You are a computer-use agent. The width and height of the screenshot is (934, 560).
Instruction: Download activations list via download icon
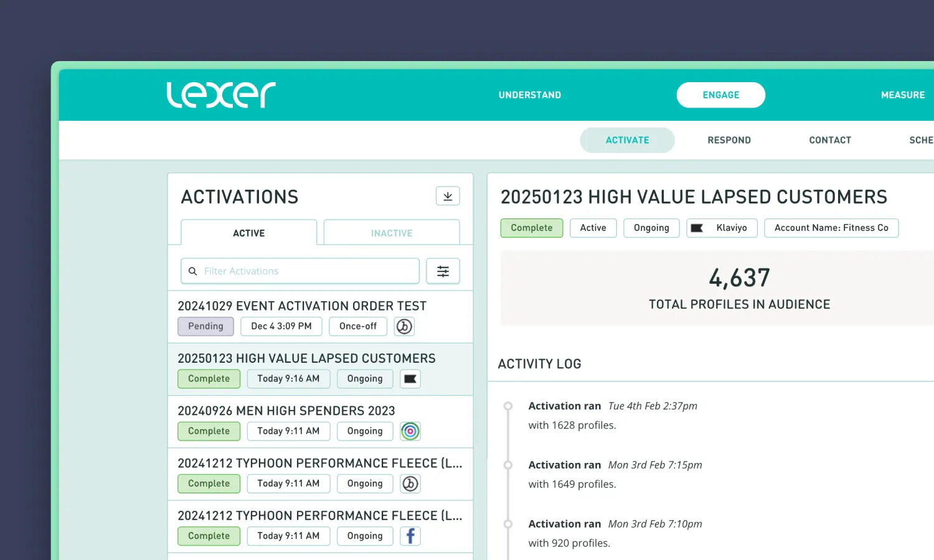pyautogui.click(x=448, y=196)
